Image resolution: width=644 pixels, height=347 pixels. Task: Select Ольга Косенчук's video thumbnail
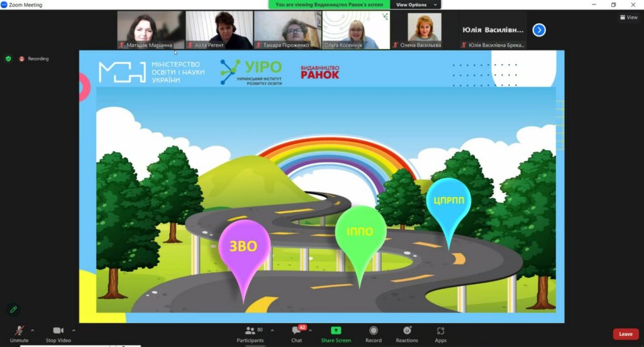coord(356,30)
